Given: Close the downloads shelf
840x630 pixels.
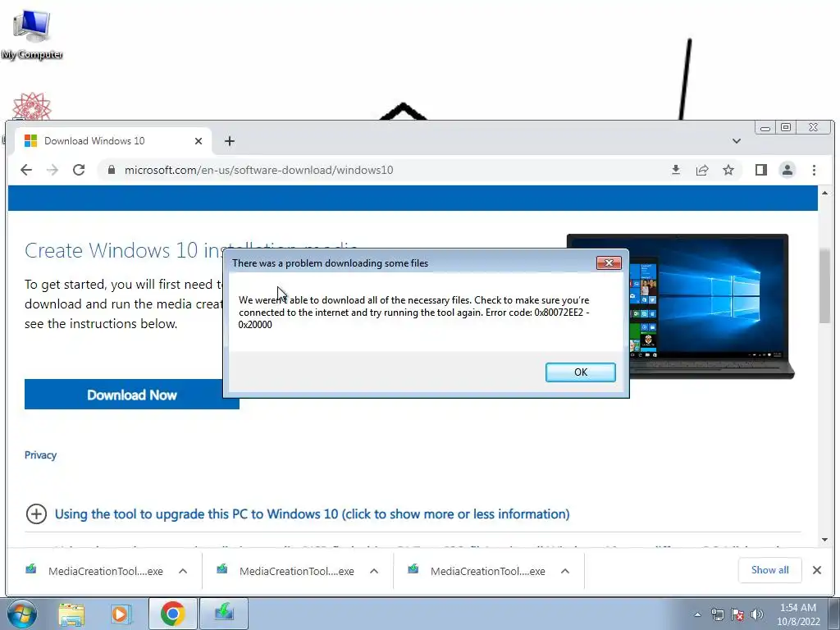Looking at the screenshot, I should point(816,570).
